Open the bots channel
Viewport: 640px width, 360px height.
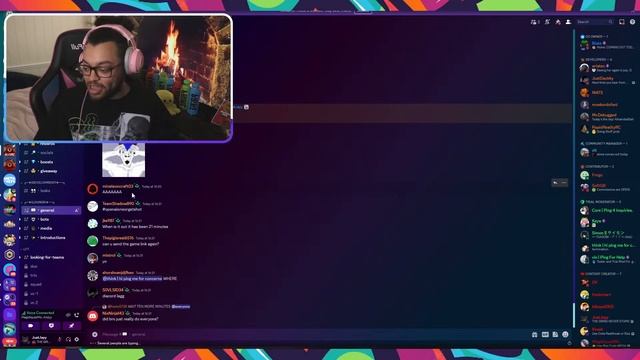point(44,219)
